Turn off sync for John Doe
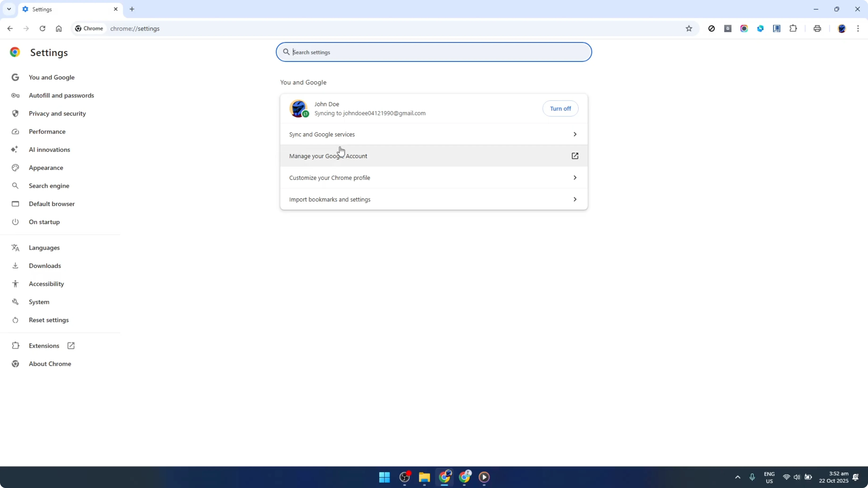 coord(560,108)
